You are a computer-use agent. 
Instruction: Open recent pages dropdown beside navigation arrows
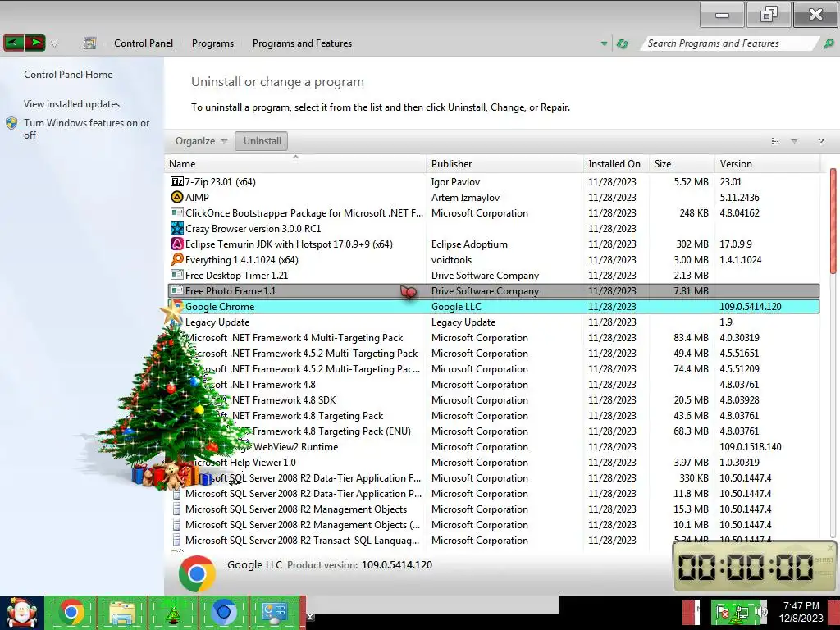click(x=54, y=44)
